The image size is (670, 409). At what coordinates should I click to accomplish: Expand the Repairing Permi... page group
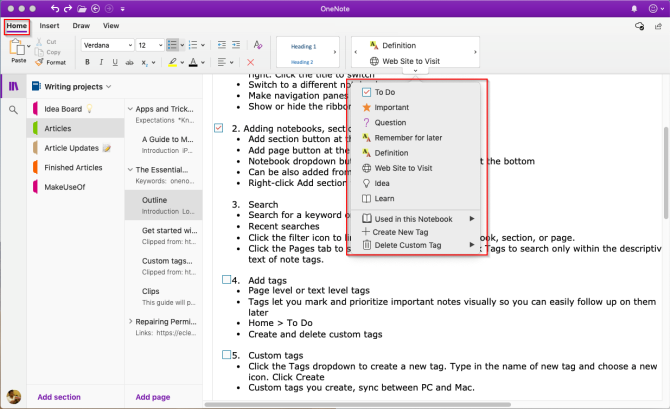click(x=130, y=321)
